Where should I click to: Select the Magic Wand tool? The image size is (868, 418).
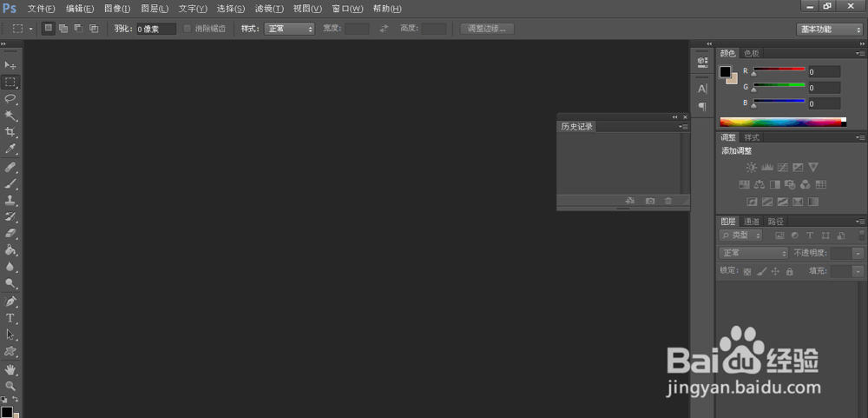(10, 116)
